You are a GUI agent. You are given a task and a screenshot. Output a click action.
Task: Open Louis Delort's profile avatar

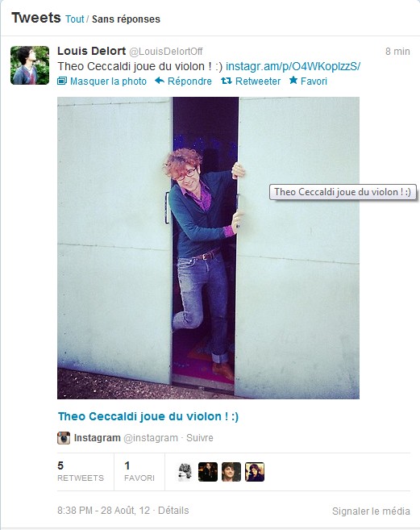30,65
